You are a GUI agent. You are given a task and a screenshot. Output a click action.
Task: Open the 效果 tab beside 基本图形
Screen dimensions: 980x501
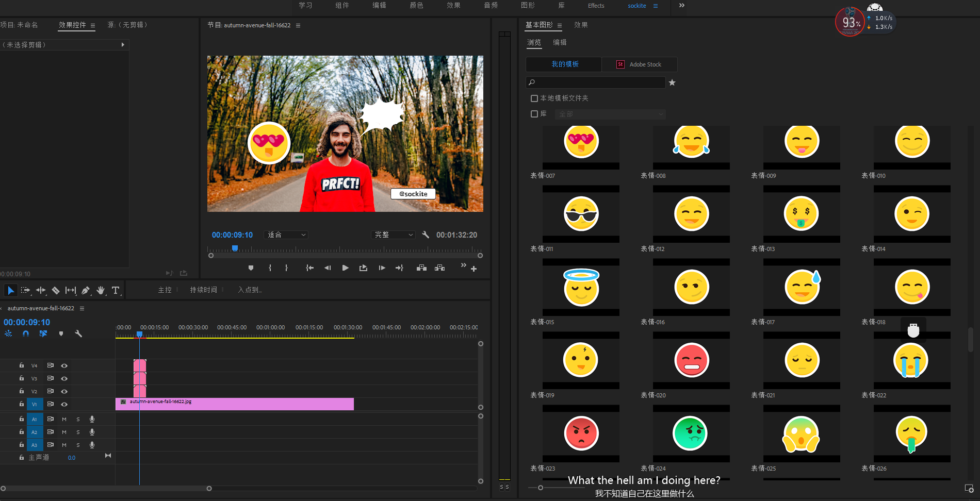pyautogui.click(x=581, y=25)
